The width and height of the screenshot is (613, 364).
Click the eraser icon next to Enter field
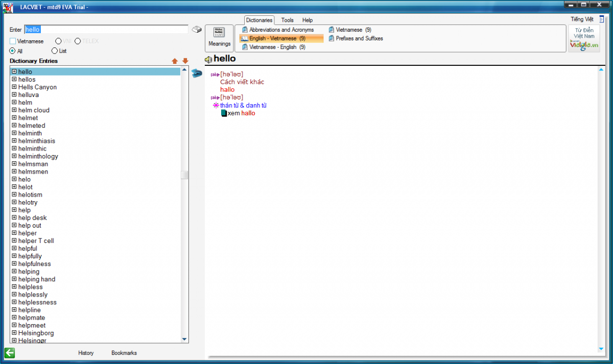pyautogui.click(x=197, y=30)
